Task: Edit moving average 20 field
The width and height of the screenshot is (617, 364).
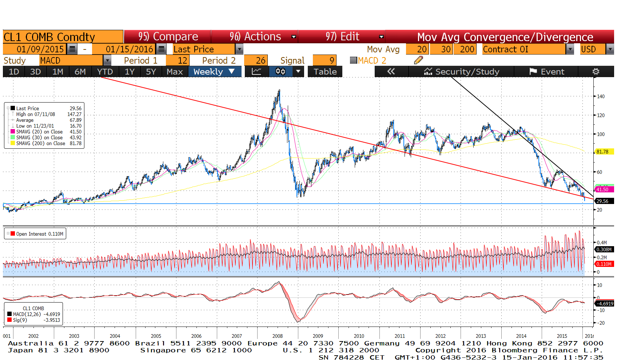Action: (x=418, y=49)
